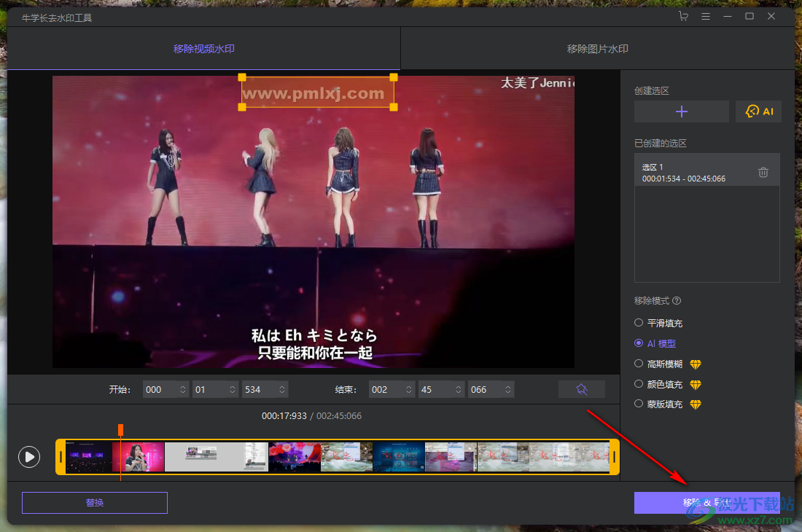Click the first timeline thumbnail
The width and height of the screenshot is (802, 532).
(x=88, y=457)
